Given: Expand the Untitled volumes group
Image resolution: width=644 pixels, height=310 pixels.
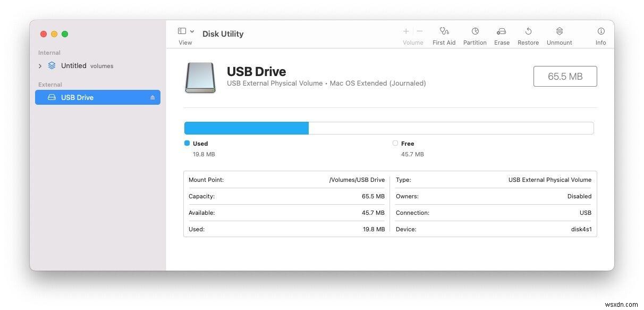Looking at the screenshot, I should click(40, 66).
